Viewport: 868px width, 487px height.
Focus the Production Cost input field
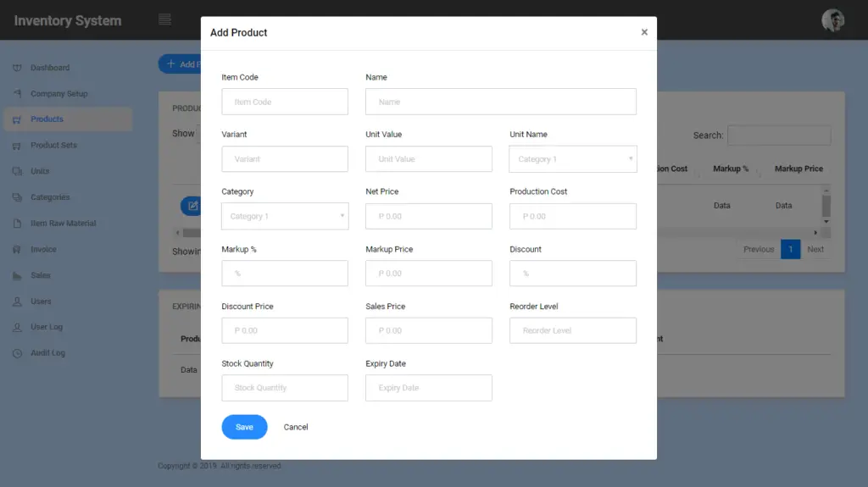tap(573, 216)
